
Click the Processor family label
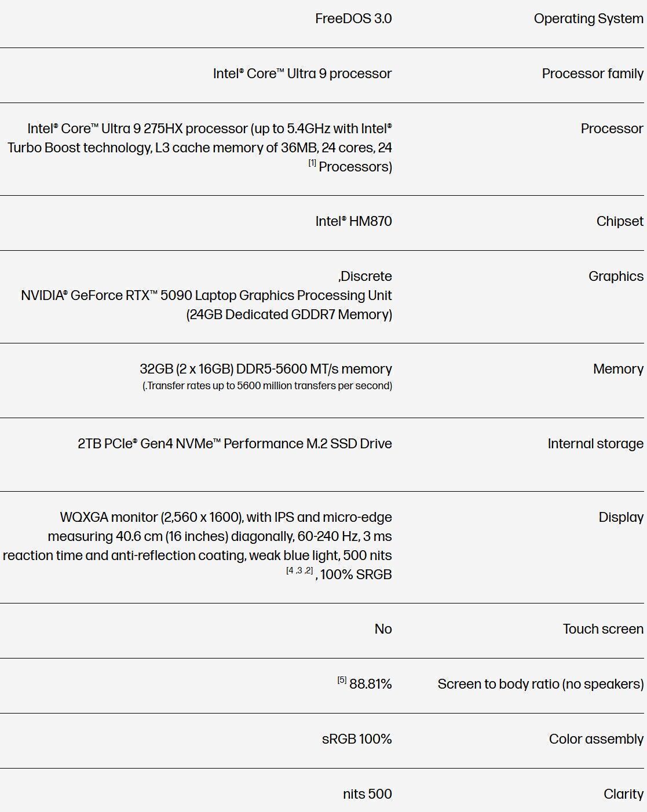(592, 74)
